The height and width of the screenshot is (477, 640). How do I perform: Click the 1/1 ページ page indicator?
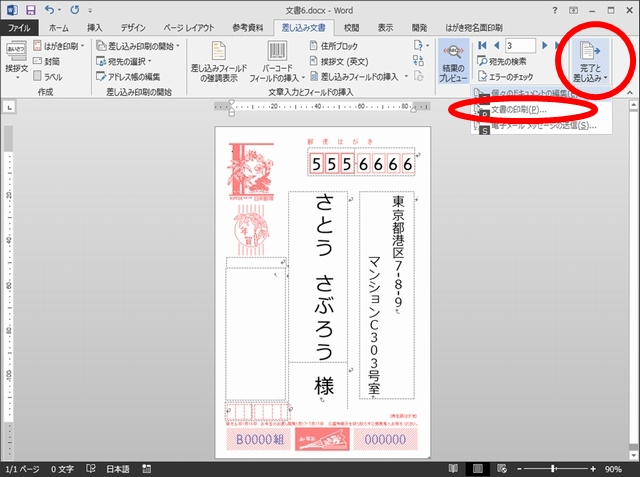(x=22, y=469)
